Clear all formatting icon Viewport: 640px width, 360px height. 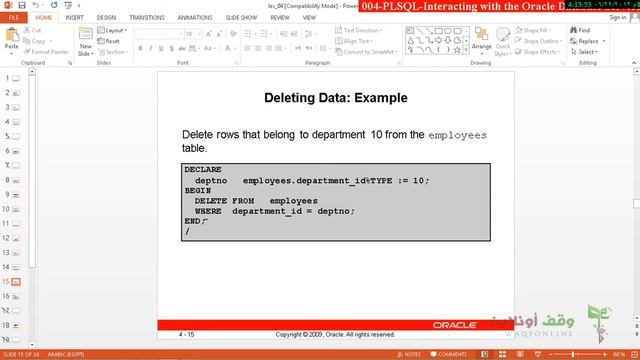click(x=233, y=34)
